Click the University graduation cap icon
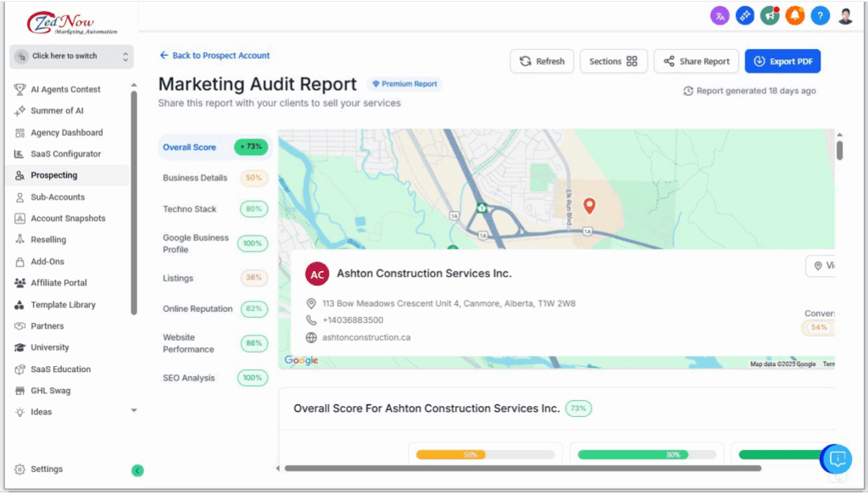The image size is (868, 494). click(20, 347)
